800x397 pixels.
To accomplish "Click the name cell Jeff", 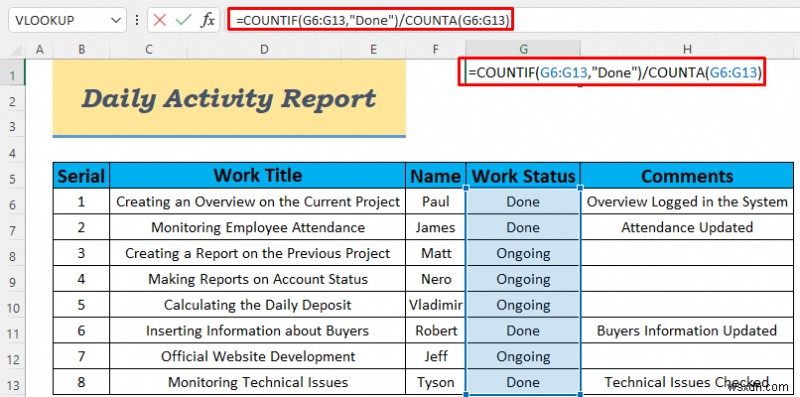I will [x=435, y=356].
